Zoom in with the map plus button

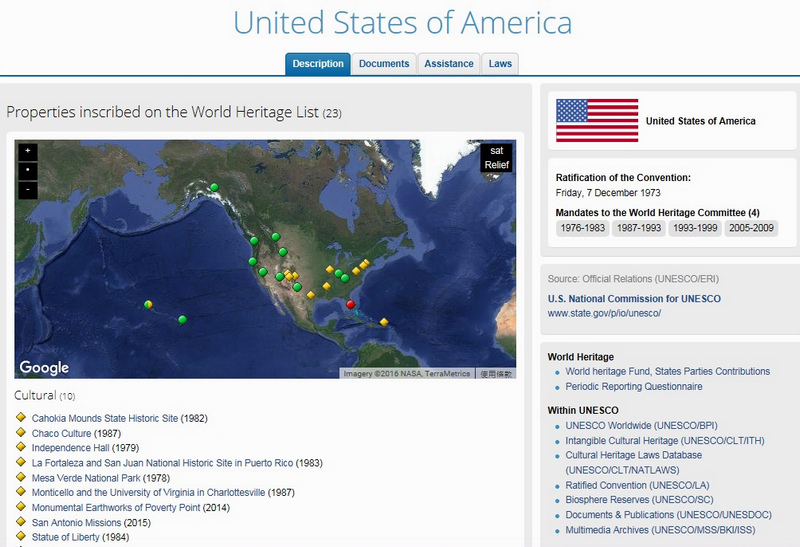pyautogui.click(x=28, y=151)
